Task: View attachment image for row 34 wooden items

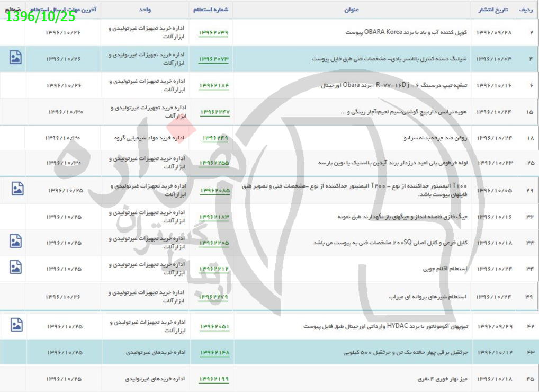Action: pyautogui.click(x=16, y=268)
